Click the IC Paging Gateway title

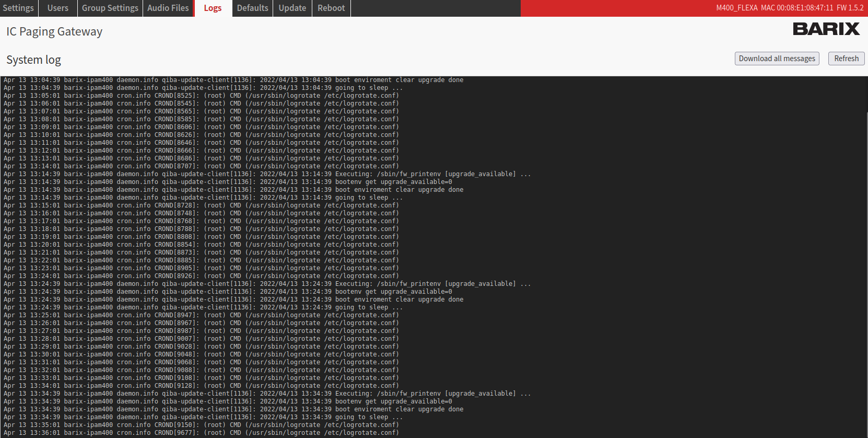(54, 31)
